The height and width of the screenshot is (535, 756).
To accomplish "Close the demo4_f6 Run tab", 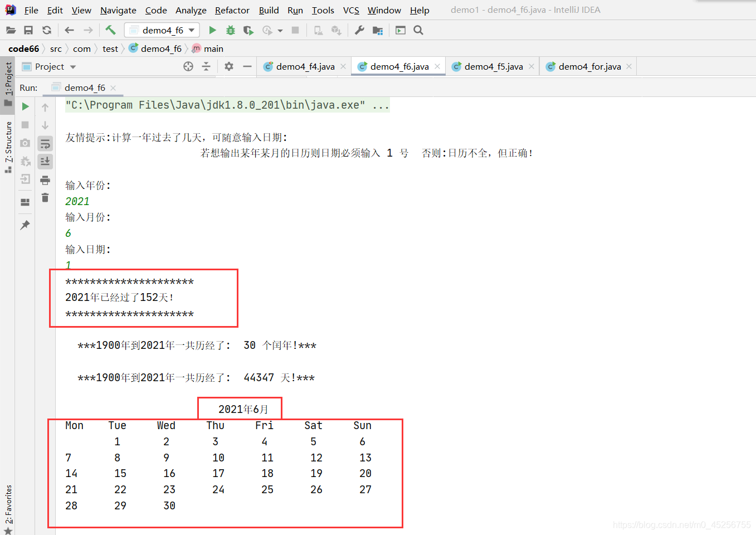I will [113, 88].
